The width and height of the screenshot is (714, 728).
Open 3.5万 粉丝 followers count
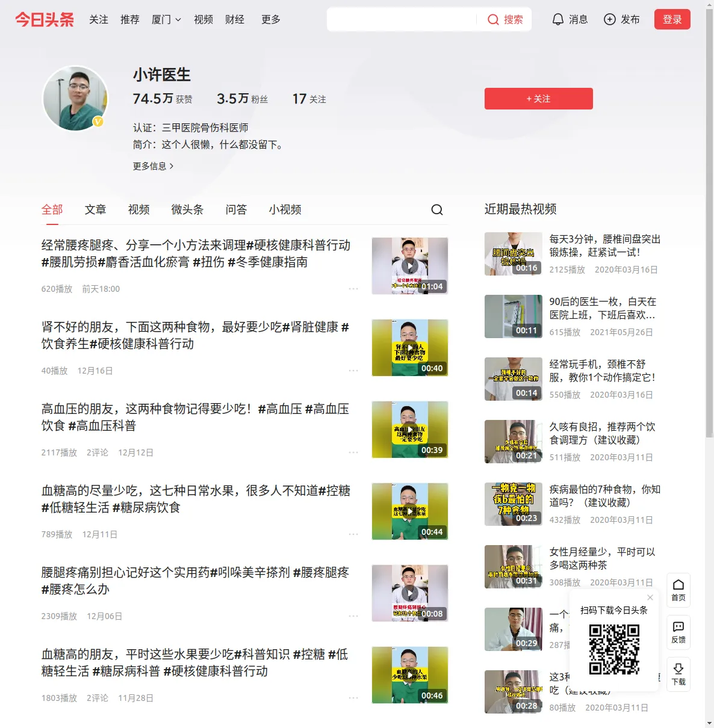coord(243,99)
